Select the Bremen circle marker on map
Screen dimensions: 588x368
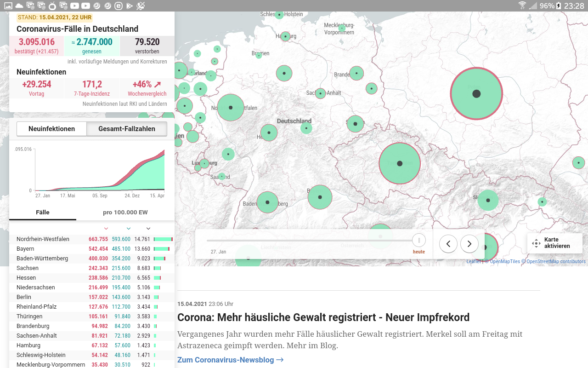coord(259,55)
